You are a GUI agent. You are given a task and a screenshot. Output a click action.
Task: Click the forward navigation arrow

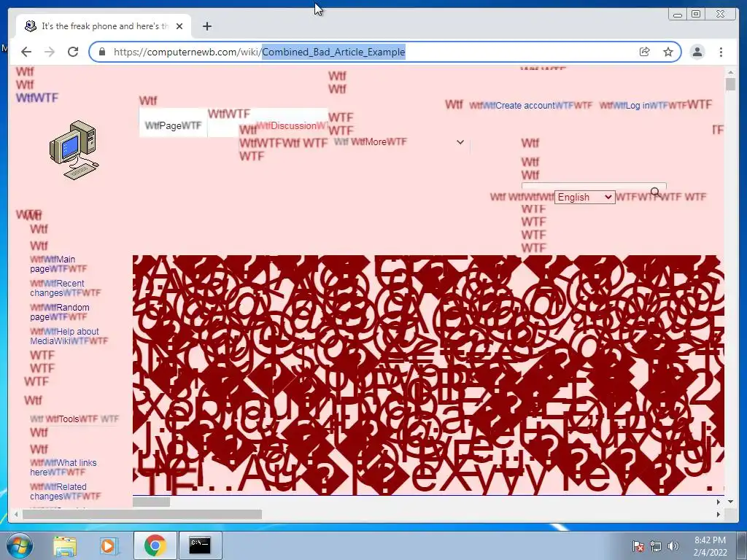pos(50,52)
